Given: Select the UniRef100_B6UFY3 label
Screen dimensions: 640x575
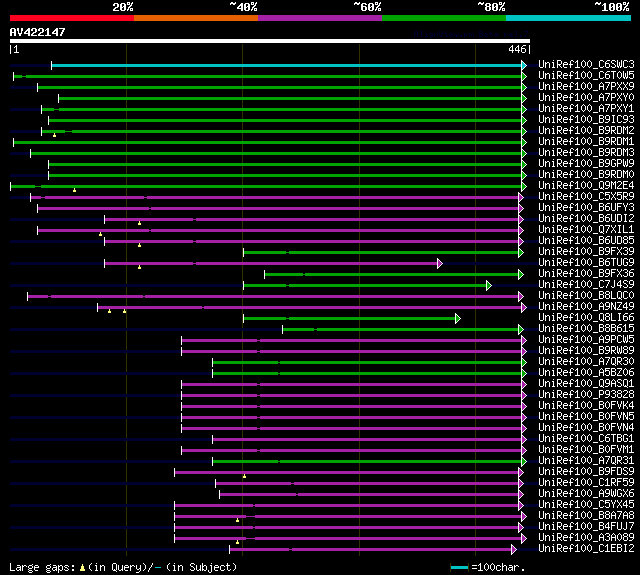Looking at the screenshot, I should (586, 208).
